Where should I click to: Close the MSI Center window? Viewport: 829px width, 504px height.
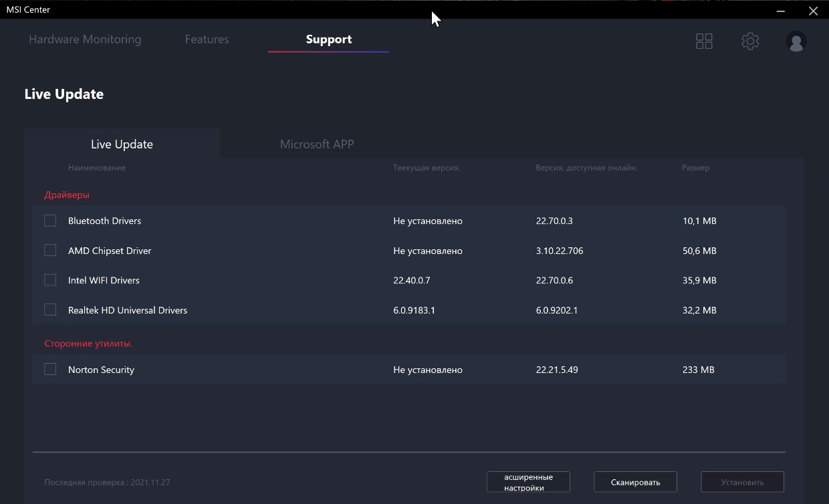click(x=813, y=11)
